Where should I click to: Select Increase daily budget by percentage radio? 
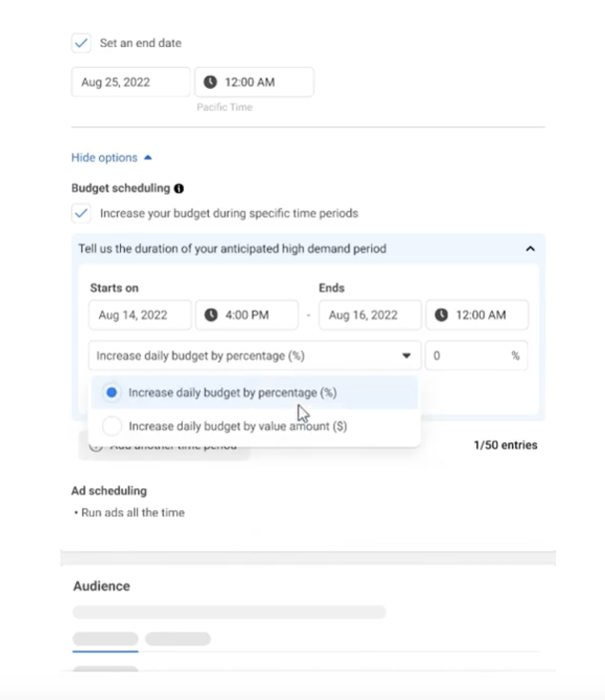coord(111,393)
